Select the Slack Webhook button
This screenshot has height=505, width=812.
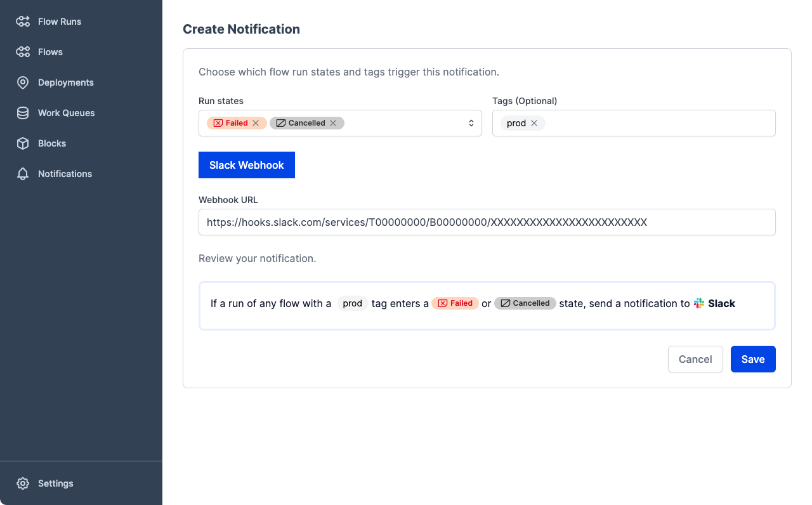coord(247,165)
